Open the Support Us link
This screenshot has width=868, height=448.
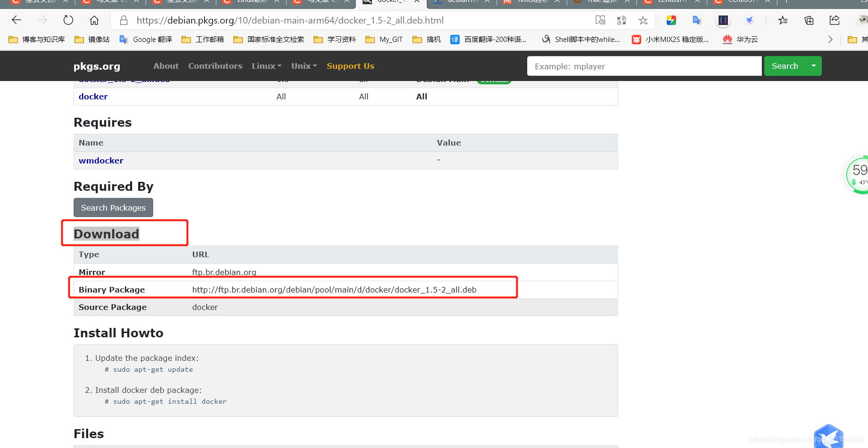click(350, 66)
